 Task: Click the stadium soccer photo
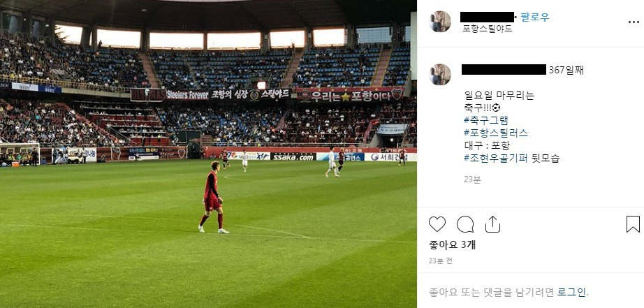point(208,154)
